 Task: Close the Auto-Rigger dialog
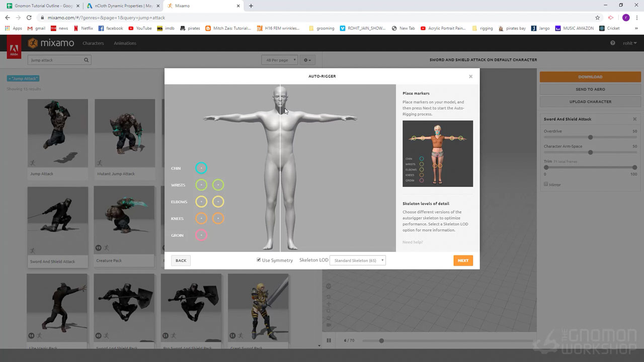pos(470,76)
